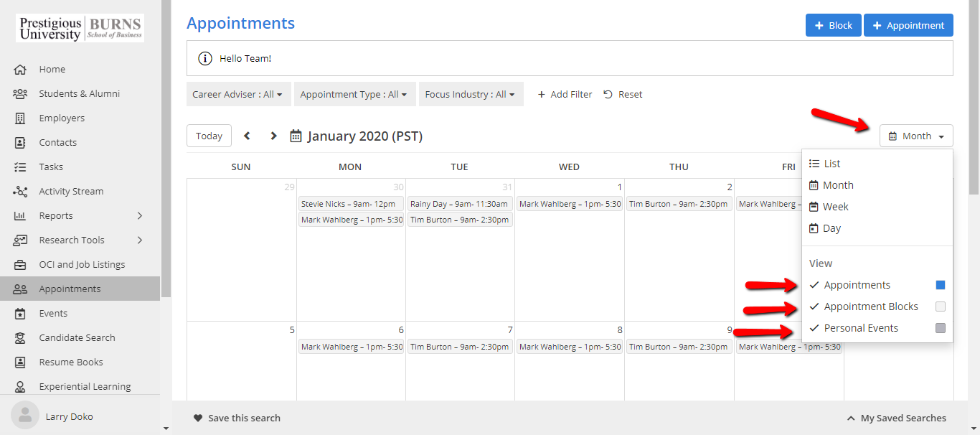Choose List view in the dropdown menu
Image resolution: width=980 pixels, height=435 pixels.
831,164
